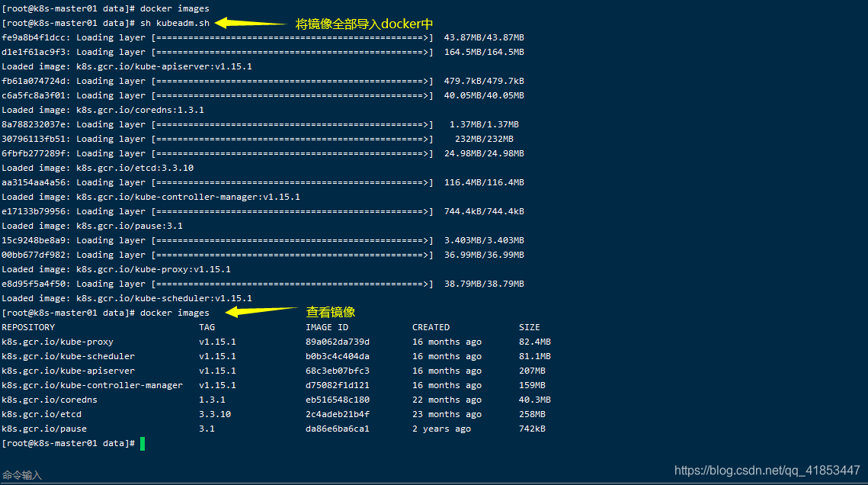Select the 'sh kubeadm.sh' command text
This screenshot has height=485, width=868.
175,23
